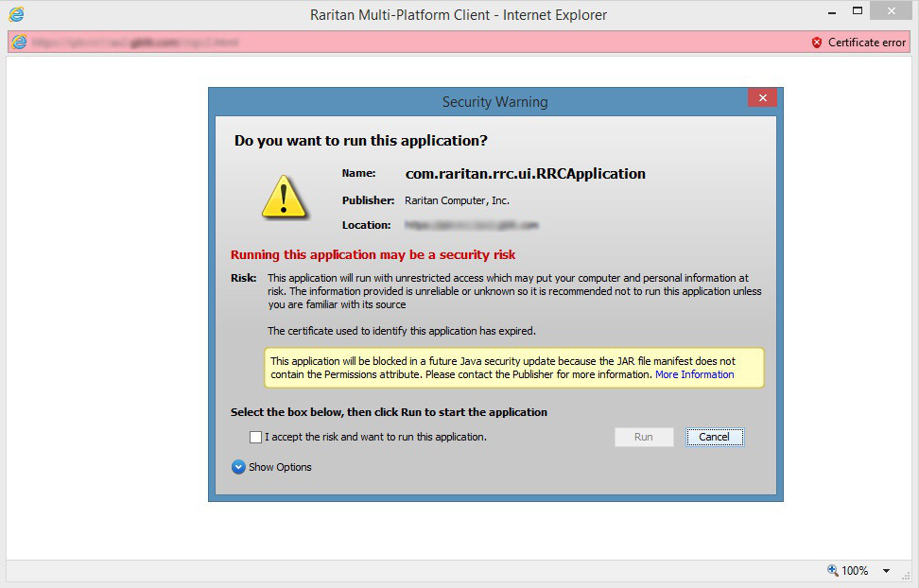
Task: Open the zoom level dropdown arrow
Action: point(886,570)
